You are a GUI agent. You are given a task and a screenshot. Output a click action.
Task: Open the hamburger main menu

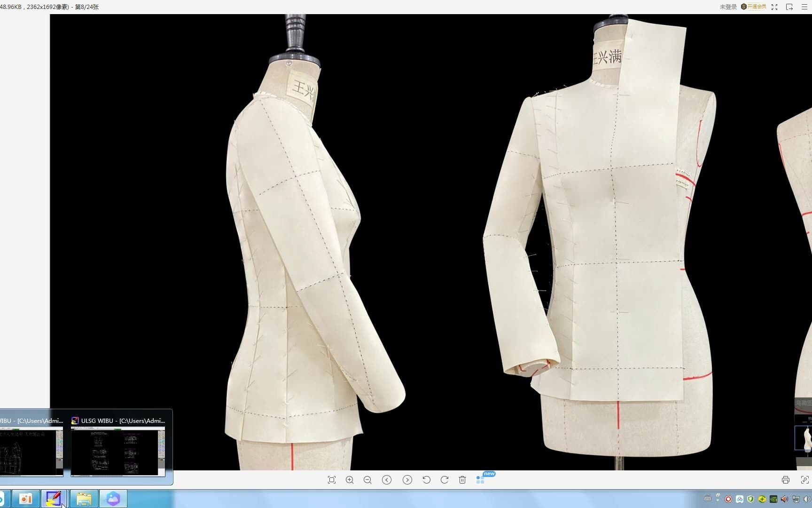click(804, 7)
